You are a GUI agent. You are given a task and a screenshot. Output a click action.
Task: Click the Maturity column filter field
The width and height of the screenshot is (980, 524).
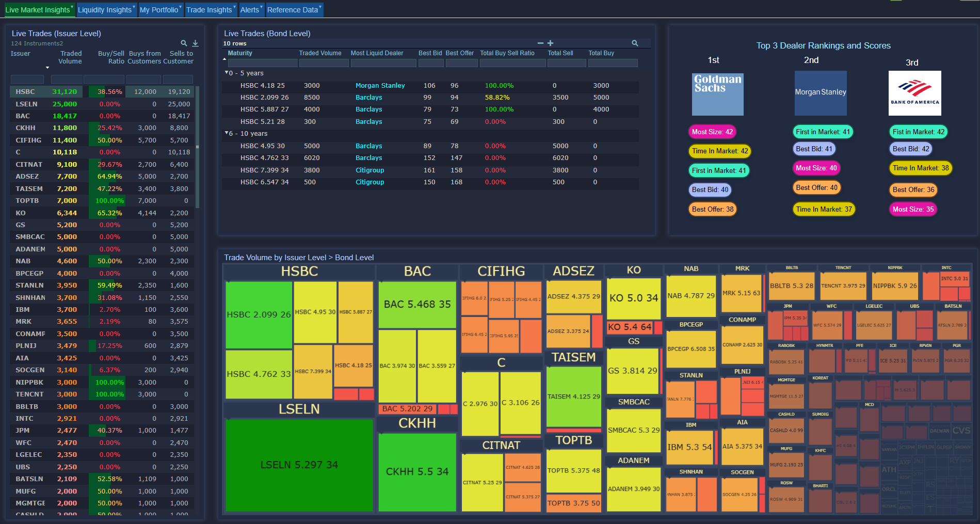coord(263,63)
